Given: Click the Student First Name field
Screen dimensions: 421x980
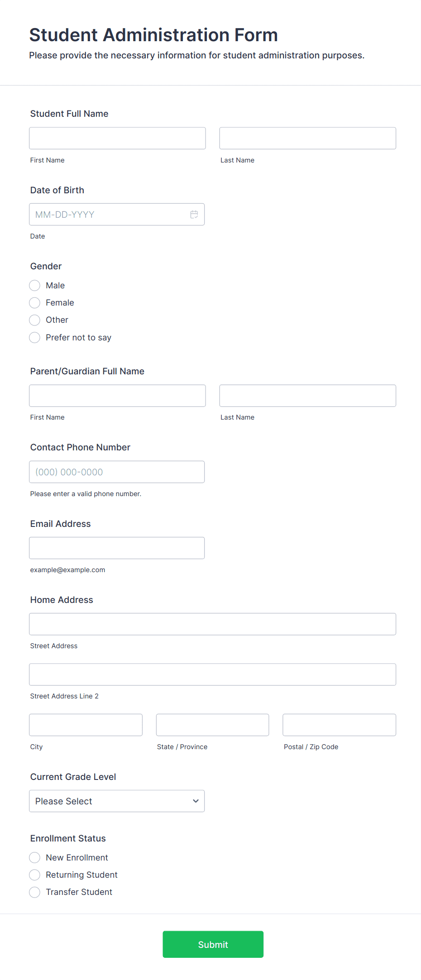Looking at the screenshot, I should click(117, 138).
